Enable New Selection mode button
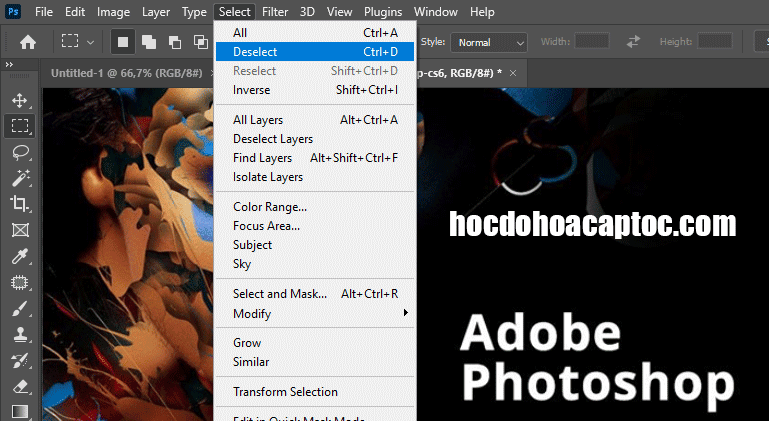The image size is (769, 421). coord(123,42)
